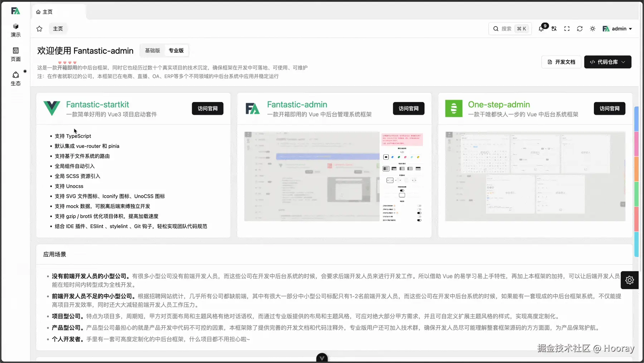Toggle fullscreen mode

567,29
